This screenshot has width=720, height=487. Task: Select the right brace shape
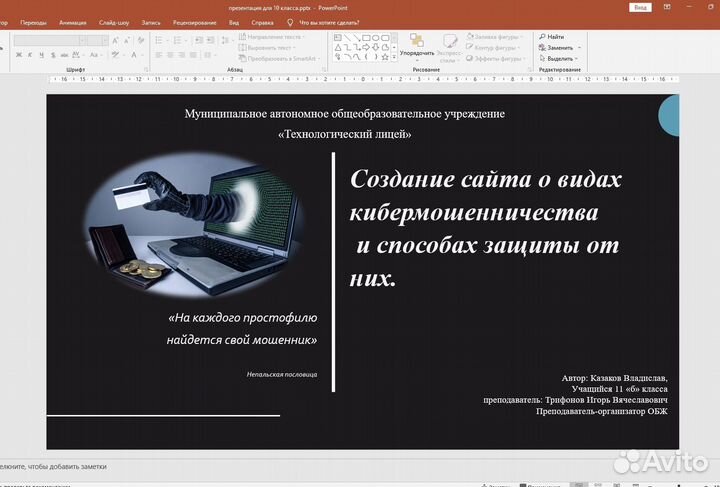coord(376,56)
